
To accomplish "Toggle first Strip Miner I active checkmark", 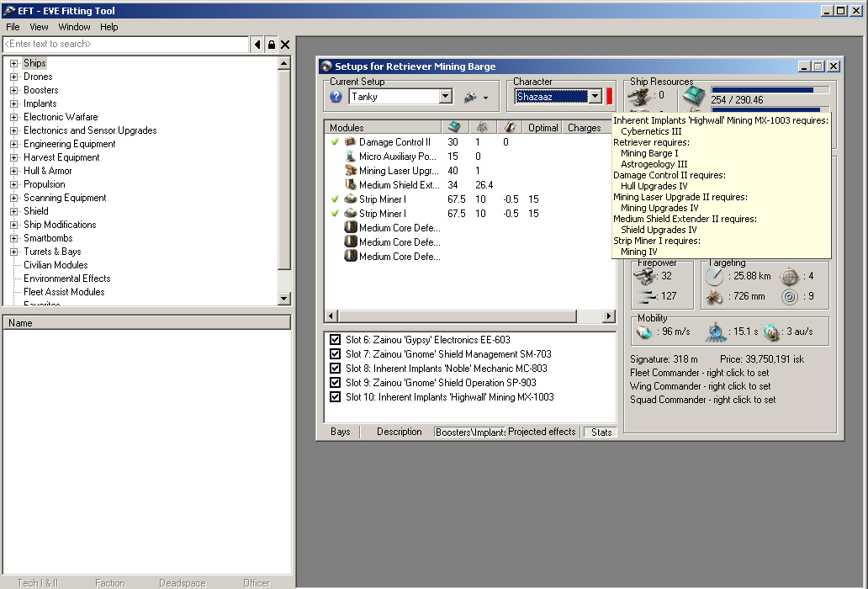I will (335, 199).
